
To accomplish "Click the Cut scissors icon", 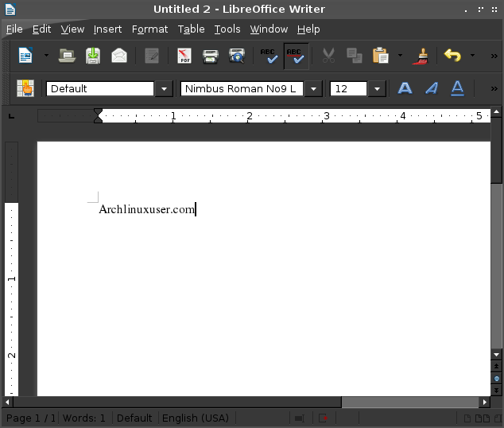I will pyautogui.click(x=328, y=56).
